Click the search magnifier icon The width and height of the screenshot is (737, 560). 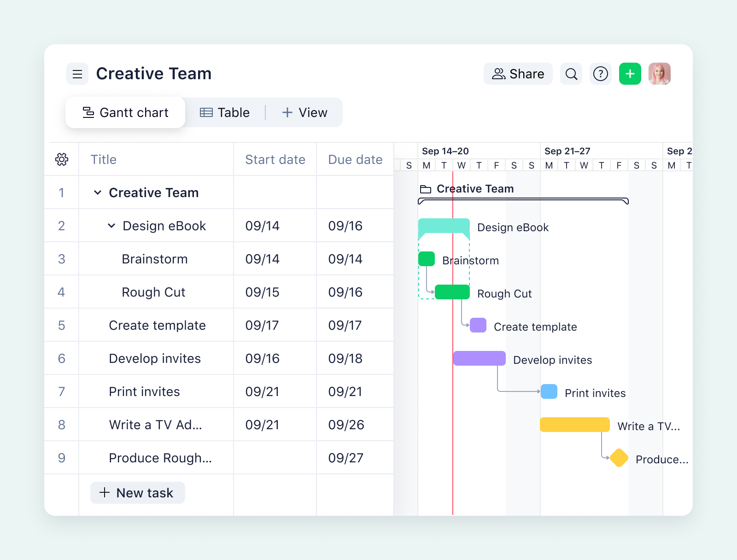571,74
